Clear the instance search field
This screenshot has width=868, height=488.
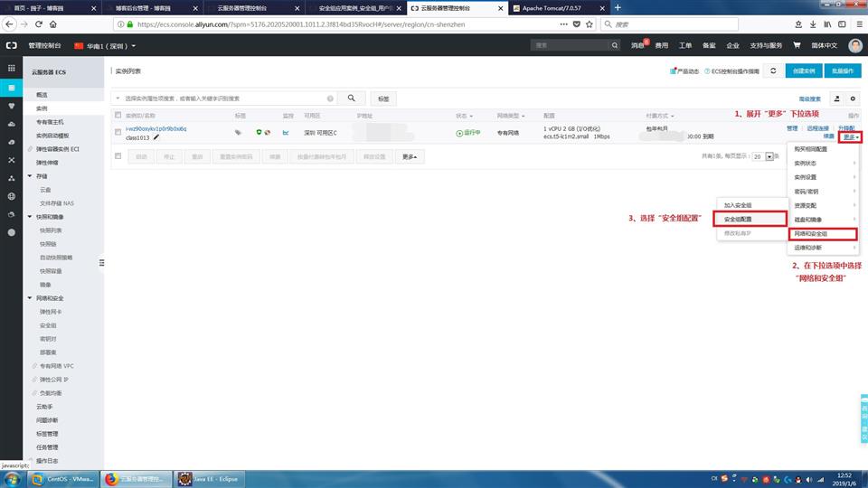tap(330, 99)
